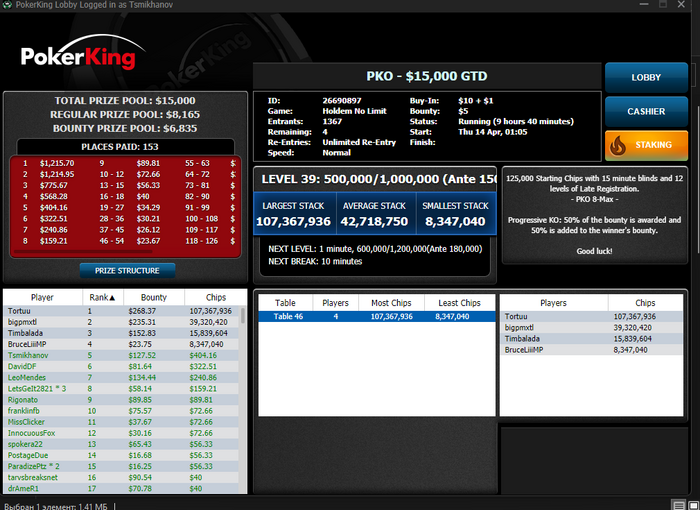Image resolution: width=700 pixels, height=510 pixels.
Task: Select InnocuousFox row at rank 12
Action: (122, 433)
